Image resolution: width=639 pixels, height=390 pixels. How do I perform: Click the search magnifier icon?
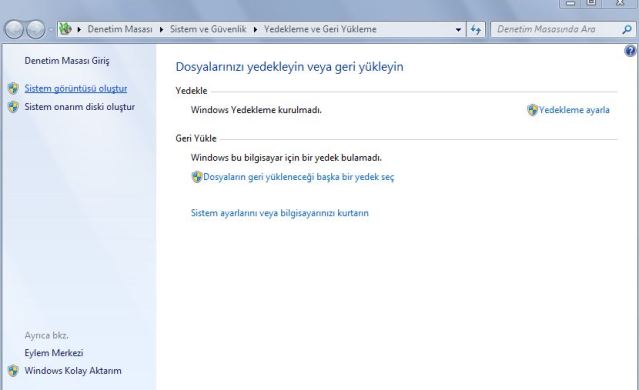pyautogui.click(x=627, y=29)
